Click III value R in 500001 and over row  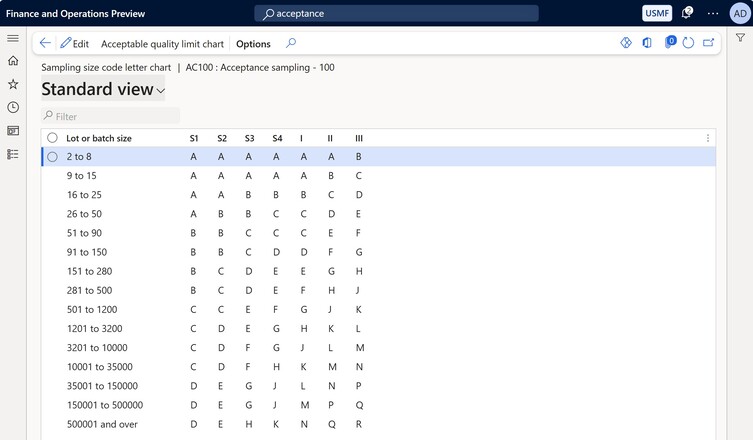(x=359, y=425)
